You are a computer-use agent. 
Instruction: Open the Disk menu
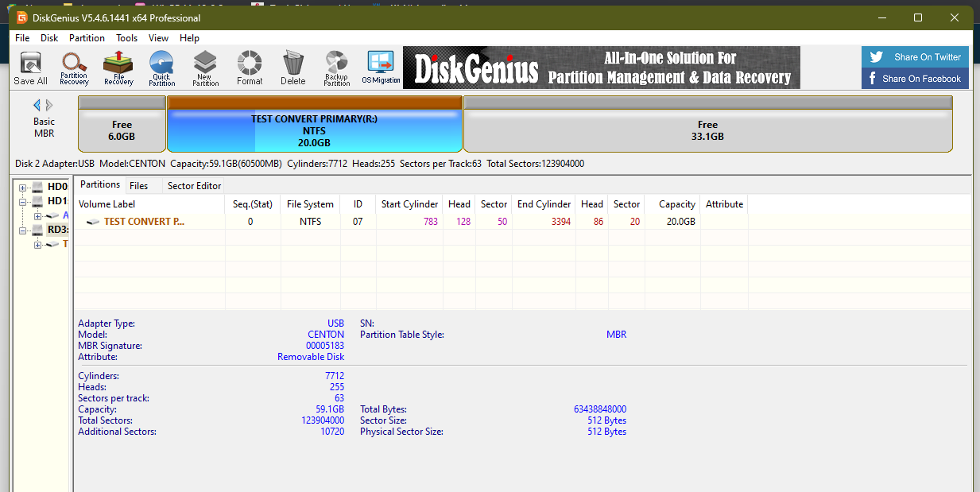[49, 38]
